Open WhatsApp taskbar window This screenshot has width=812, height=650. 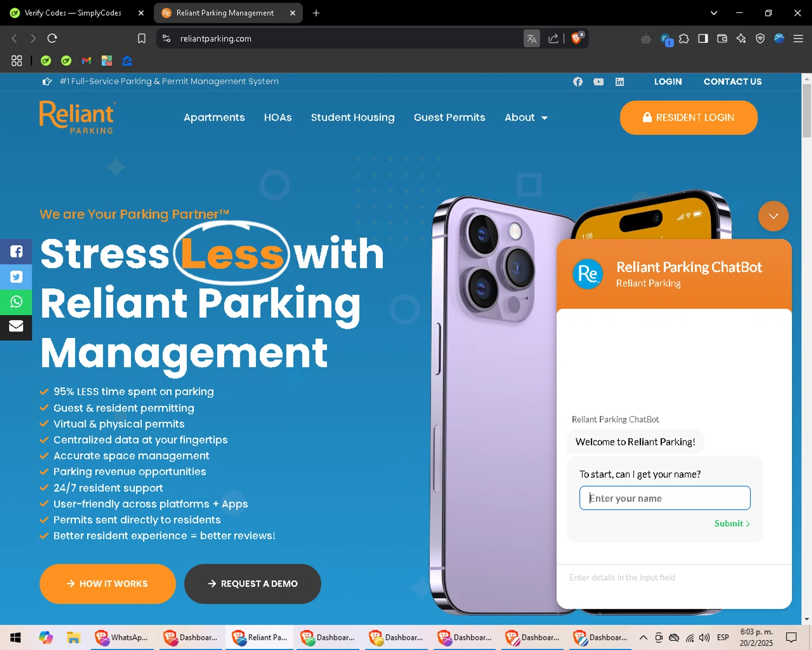(122, 638)
